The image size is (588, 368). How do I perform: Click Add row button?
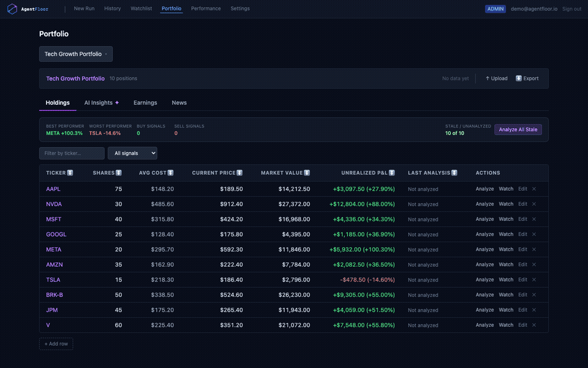(56, 344)
